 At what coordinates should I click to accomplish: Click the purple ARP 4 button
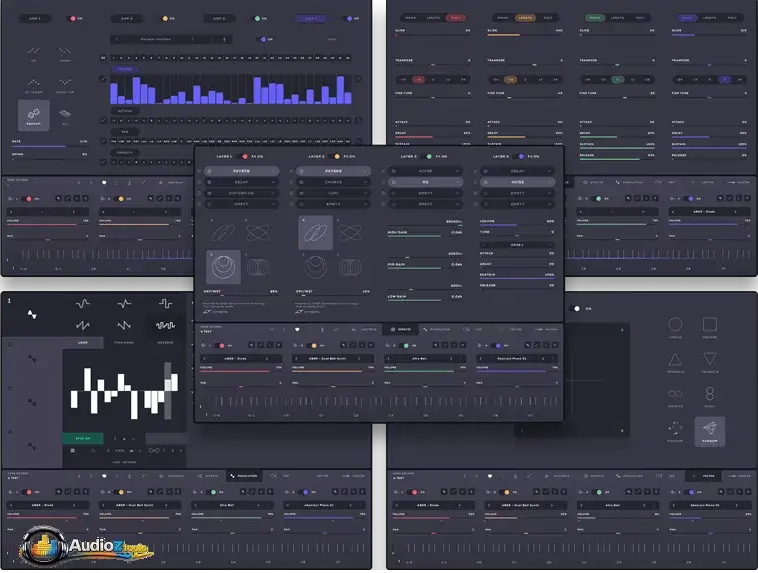(310, 18)
